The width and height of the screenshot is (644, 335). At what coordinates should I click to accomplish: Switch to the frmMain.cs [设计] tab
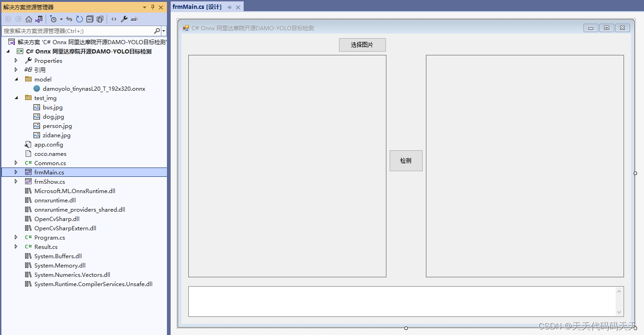[x=197, y=7]
